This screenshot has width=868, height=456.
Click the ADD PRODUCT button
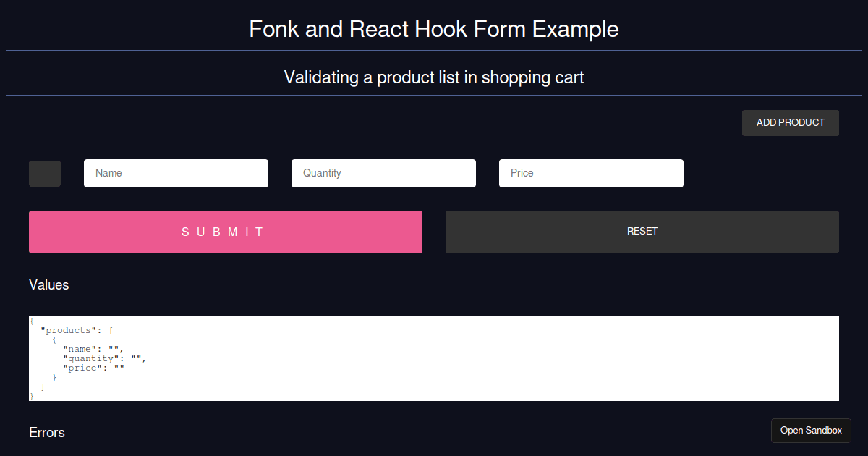[790, 123]
